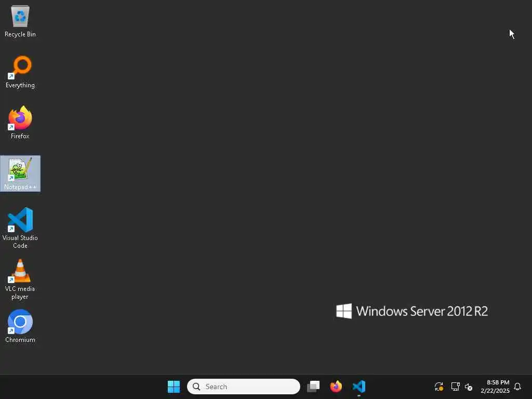The image size is (532, 399).
Task: Open the clock showing 8:58 PM
Action: [495, 387]
